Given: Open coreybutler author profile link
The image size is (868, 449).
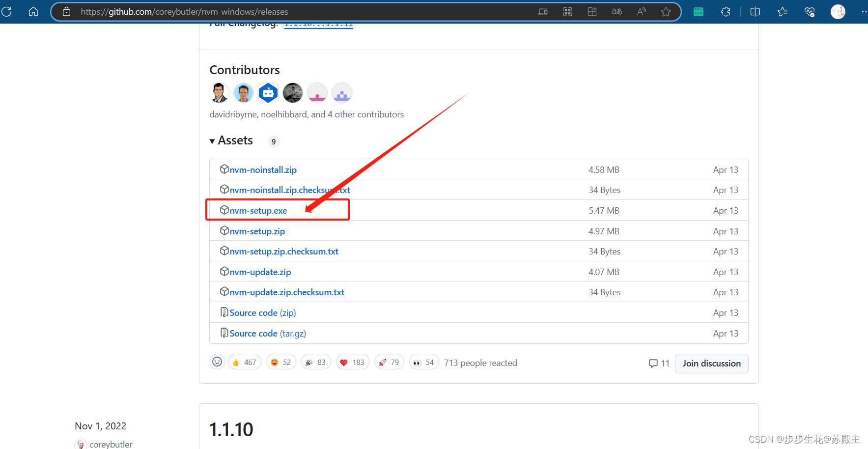Looking at the screenshot, I should [111, 444].
